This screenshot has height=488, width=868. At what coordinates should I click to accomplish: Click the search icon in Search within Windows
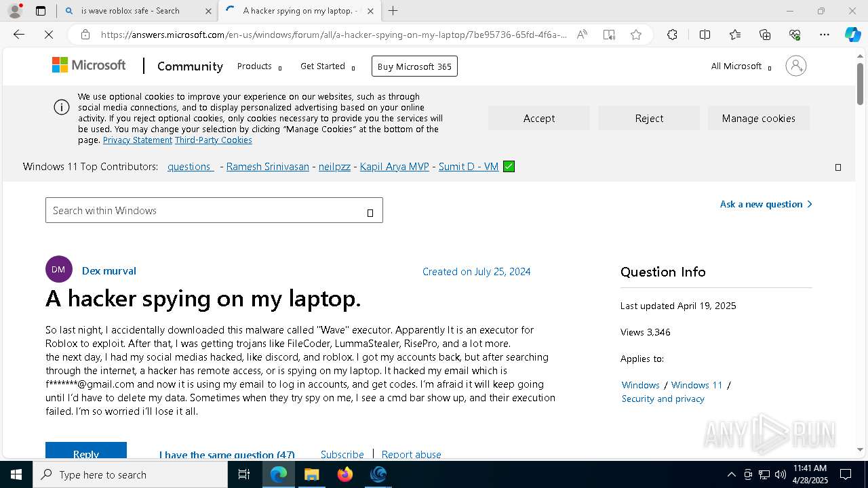click(370, 213)
